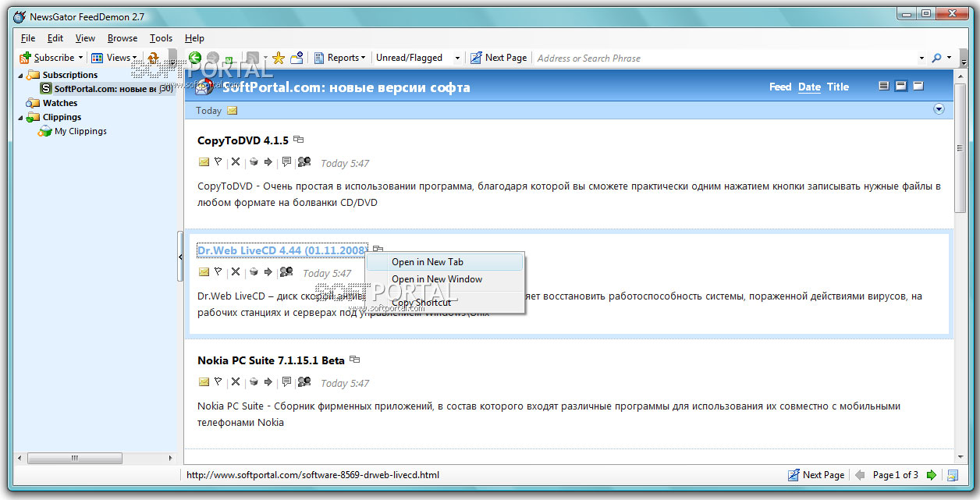Clip the Nokia PC Suite item
This screenshot has width=980, height=500.
pyautogui.click(x=254, y=382)
